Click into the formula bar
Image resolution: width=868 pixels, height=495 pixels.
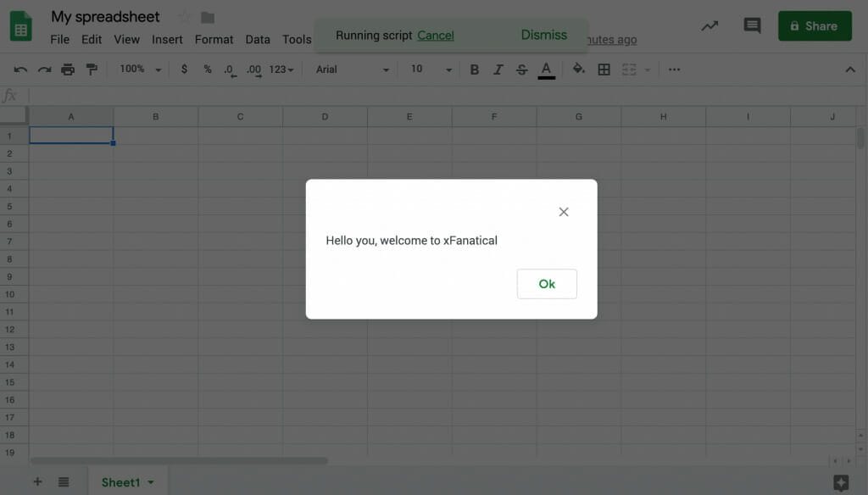(x=448, y=96)
